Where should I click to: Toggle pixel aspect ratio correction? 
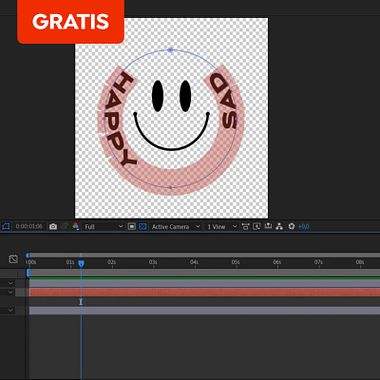pyautogui.click(x=246, y=227)
